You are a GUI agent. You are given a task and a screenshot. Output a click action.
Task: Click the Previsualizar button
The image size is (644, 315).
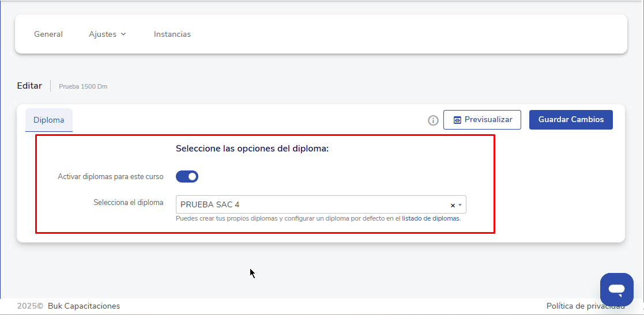tap(482, 120)
